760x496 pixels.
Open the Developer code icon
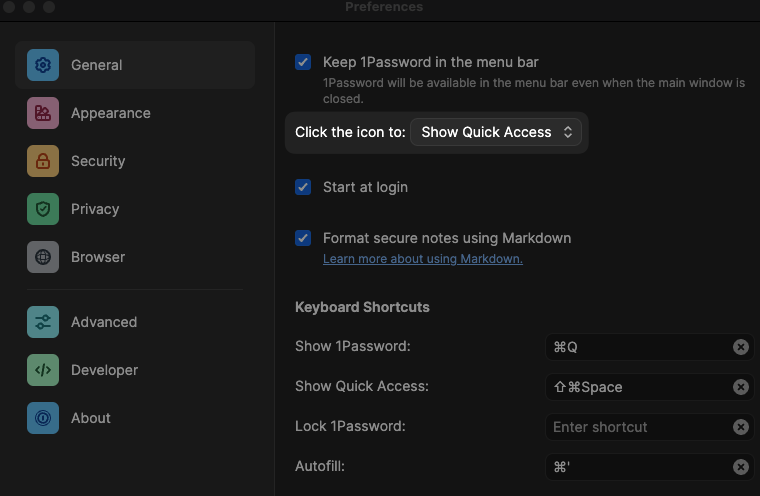tap(43, 370)
